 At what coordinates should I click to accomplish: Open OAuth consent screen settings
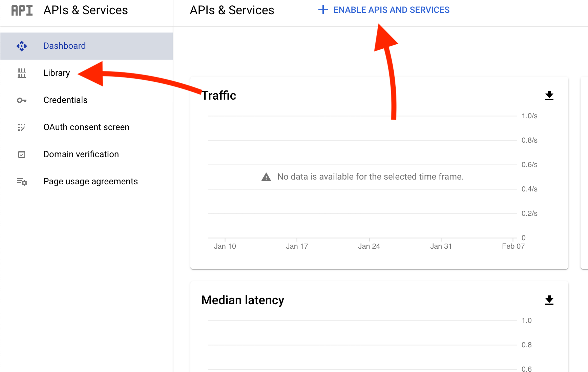tap(86, 127)
